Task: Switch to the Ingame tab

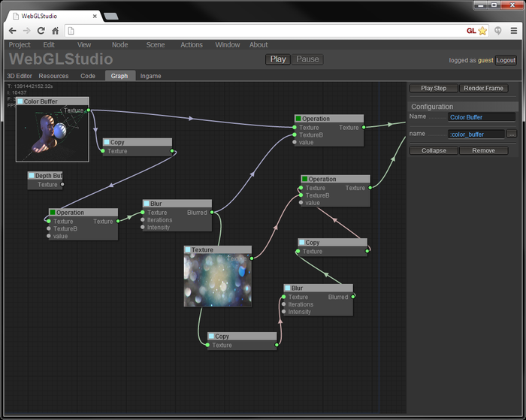Action: pyautogui.click(x=150, y=76)
